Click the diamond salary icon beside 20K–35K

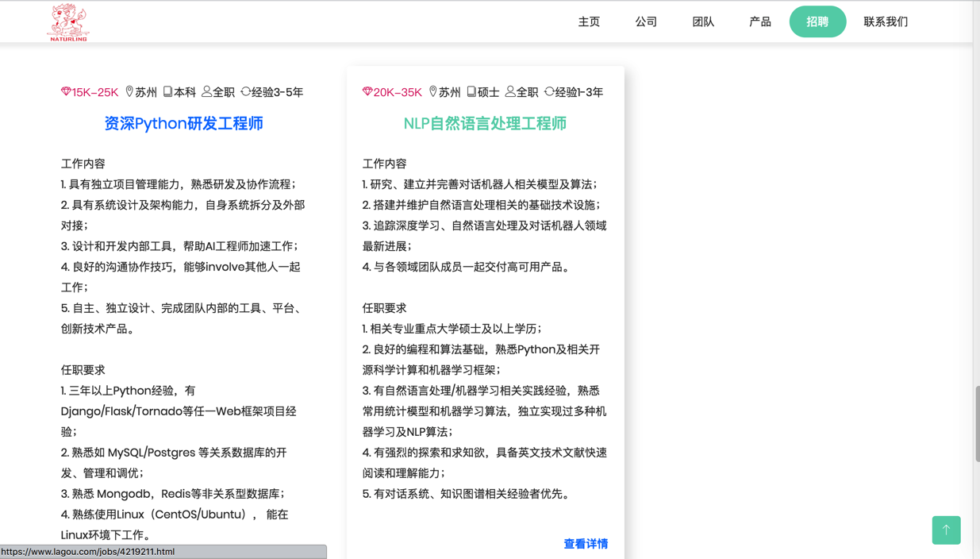tap(367, 92)
